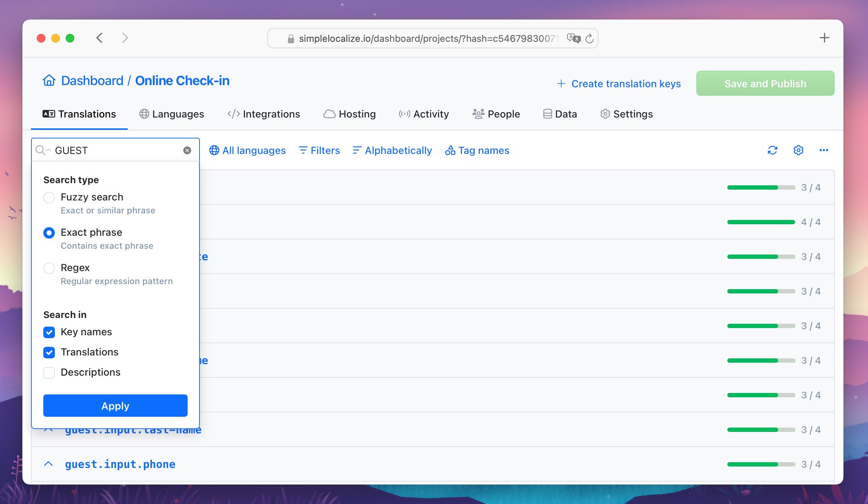Enable search in Descriptions checkbox
This screenshot has height=504, width=868.
pyautogui.click(x=49, y=372)
